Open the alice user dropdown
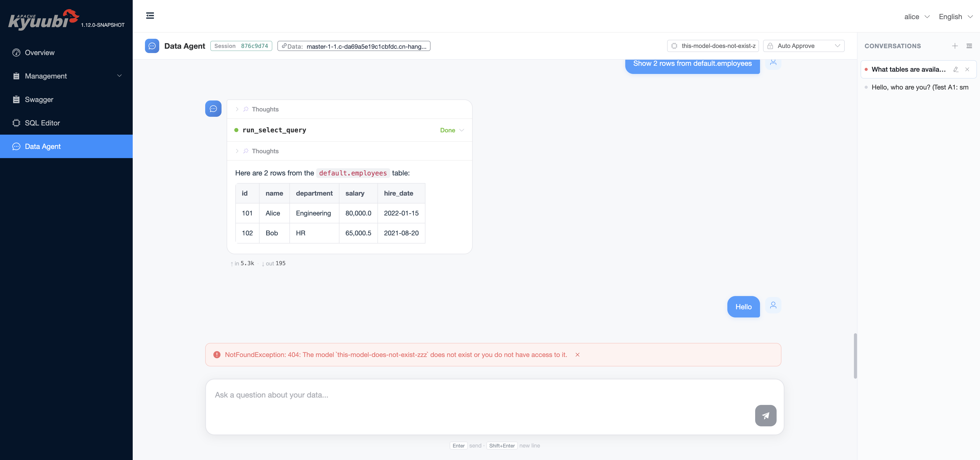 (x=917, y=17)
